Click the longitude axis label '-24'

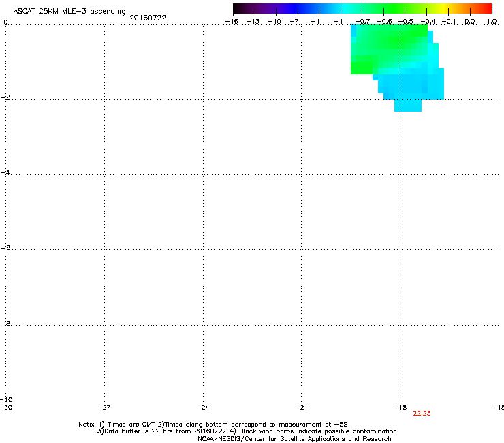pos(203,408)
